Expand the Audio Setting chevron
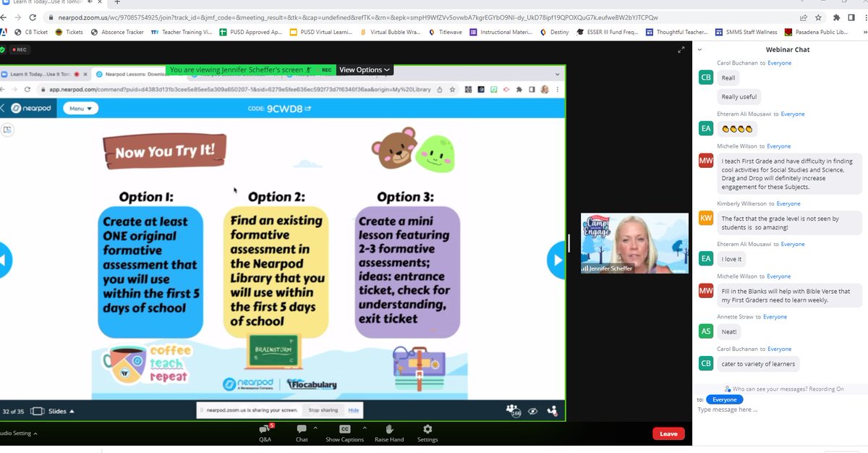Viewport: 868px width, 453px height. pos(35,433)
